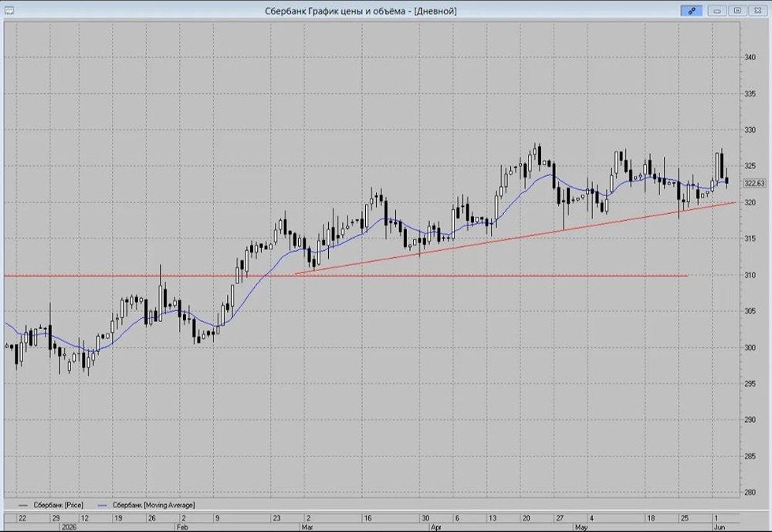Click the May month label on time axis
The image size is (772, 532).
click(x=581, y=527)
